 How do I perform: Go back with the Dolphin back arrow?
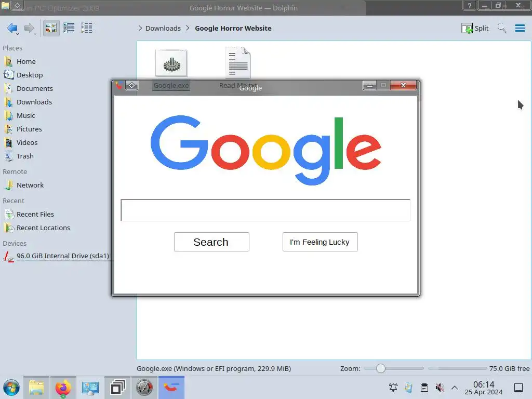pyautogui.click(x=12, y=28)
